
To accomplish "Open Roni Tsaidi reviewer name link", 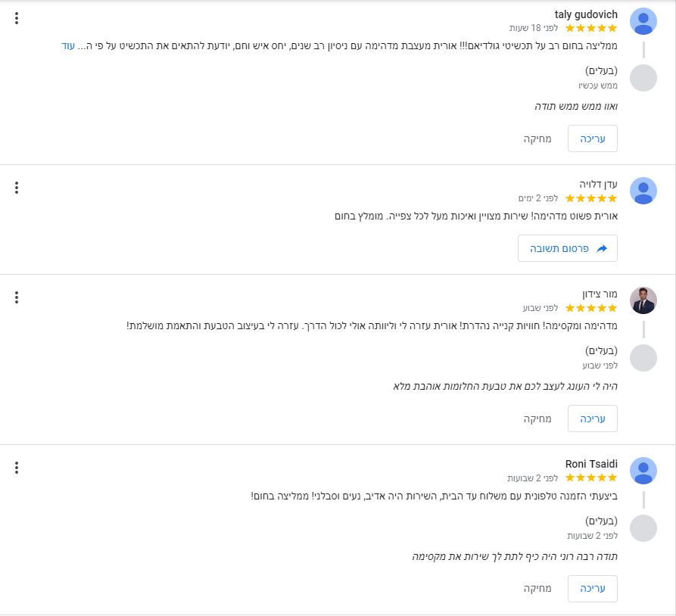I will tap(591, 464).
